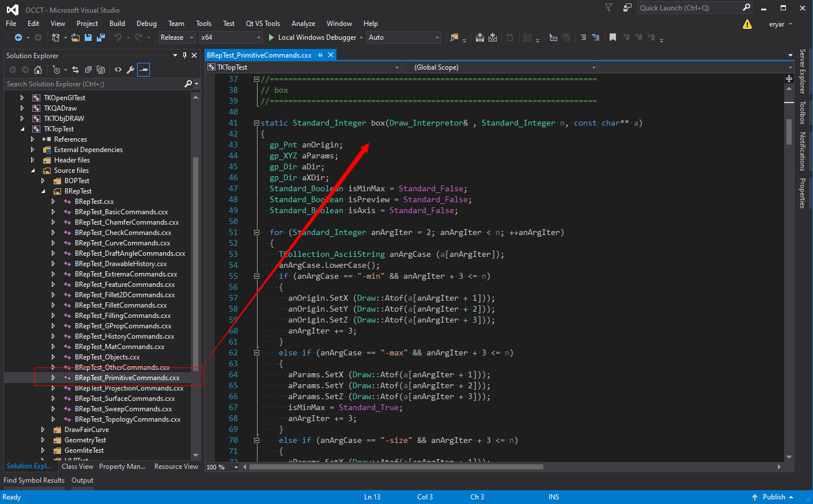
Task: Collapse the box function code region
Action: pos(256,123)
